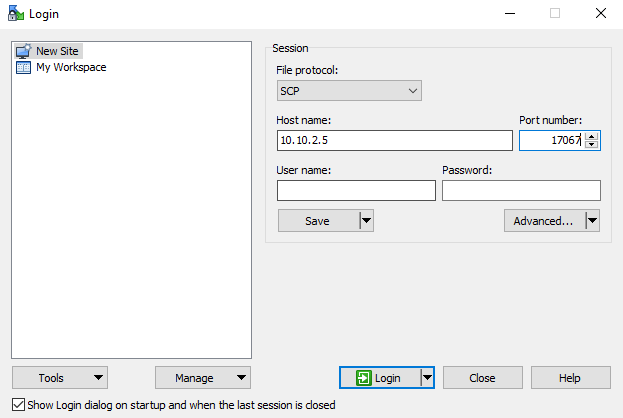Open the File protocol dropdown
Image resolution: width=623 pixels, height=418 pixels.
tap(349, 91)
